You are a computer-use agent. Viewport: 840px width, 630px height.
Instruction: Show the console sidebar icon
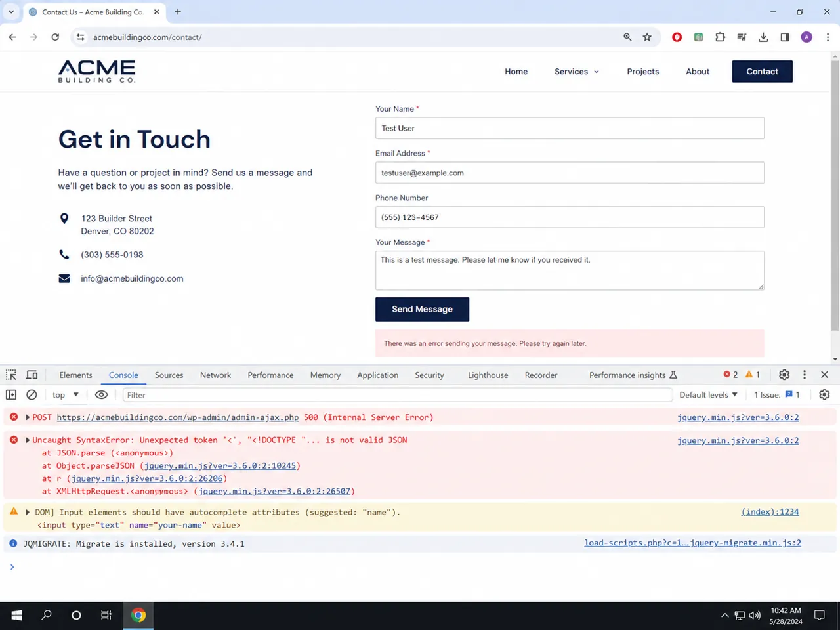tap(11, 394)
